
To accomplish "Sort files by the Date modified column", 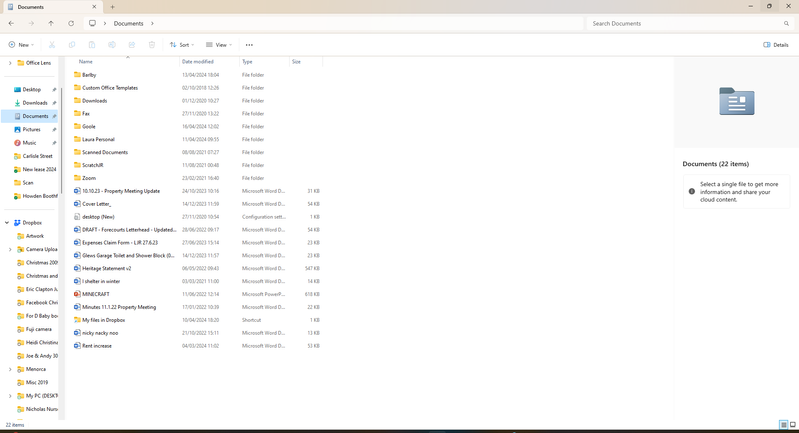I will click(197, 62).
